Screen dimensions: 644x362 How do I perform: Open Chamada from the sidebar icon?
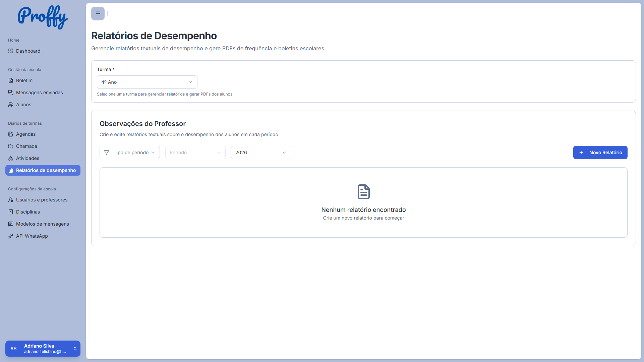(x=10, y=146)
